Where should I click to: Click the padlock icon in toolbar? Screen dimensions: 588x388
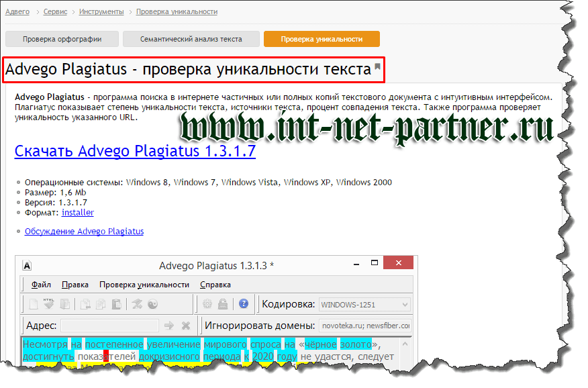224,304
